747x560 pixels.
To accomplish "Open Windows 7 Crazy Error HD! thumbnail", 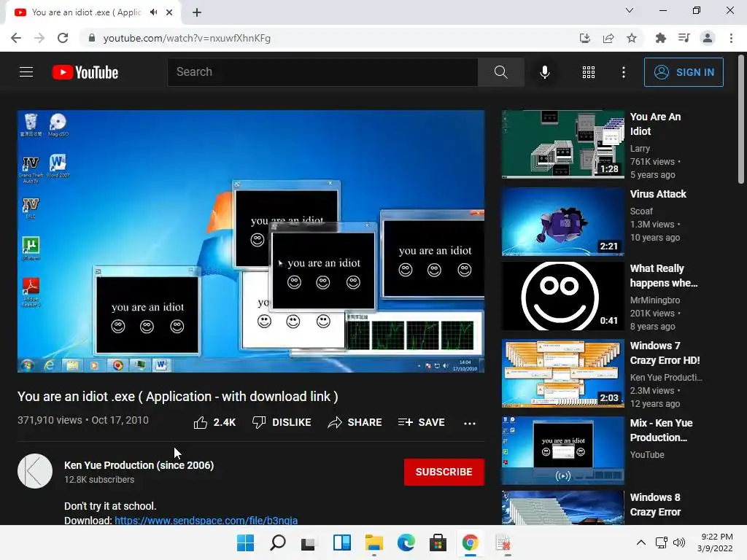I will click(562, 373).
